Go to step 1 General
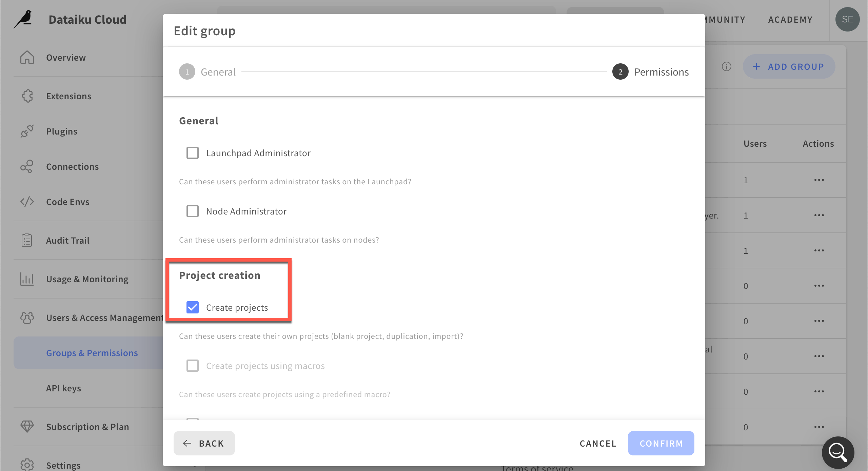The width and height of the screenshot is (868, 471). pyautogui.click(x=207, y=72)
